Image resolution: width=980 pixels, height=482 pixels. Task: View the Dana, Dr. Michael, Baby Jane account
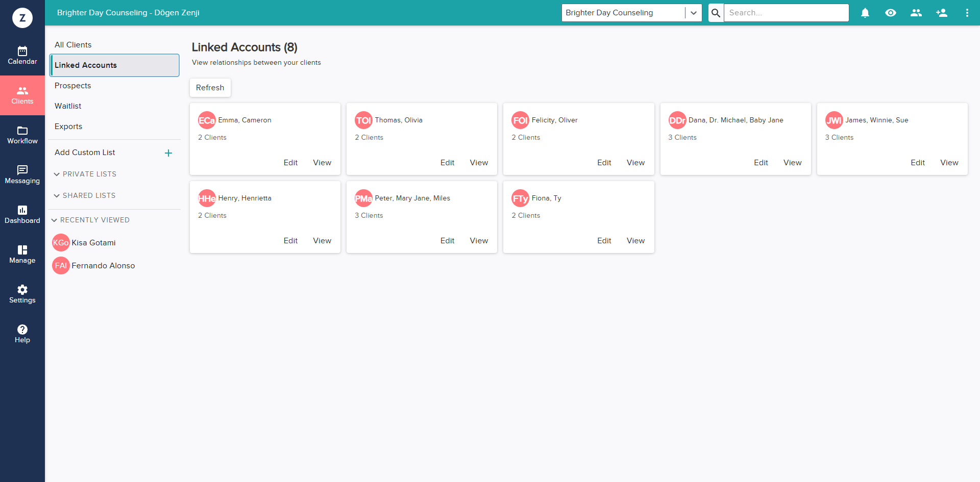coord(792,163)
